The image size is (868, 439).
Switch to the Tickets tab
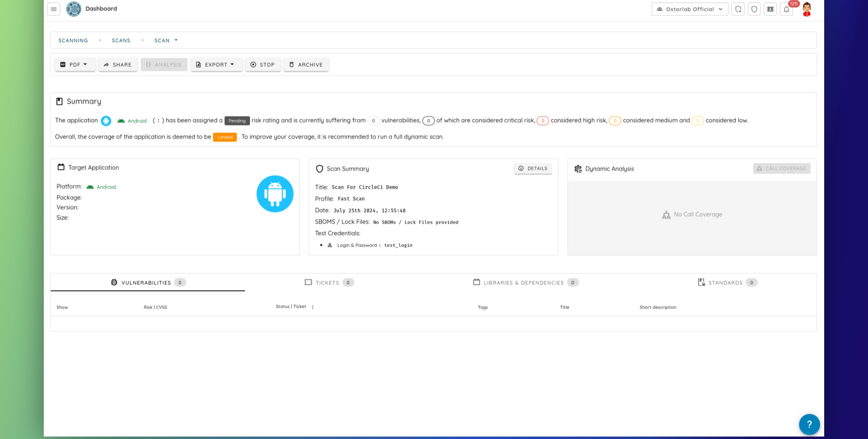pyautogui.click(x=328, y=283)
